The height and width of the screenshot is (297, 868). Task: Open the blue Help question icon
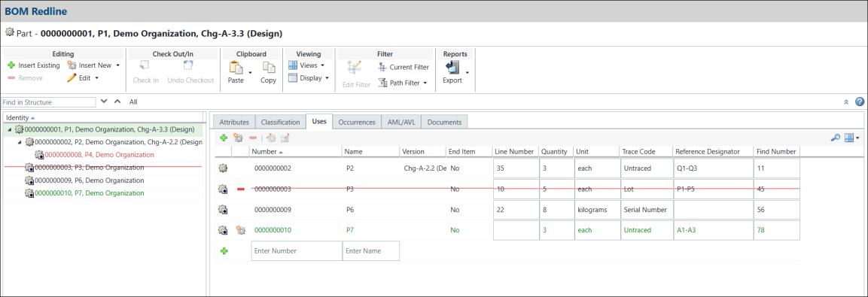[x=860, y=102]
